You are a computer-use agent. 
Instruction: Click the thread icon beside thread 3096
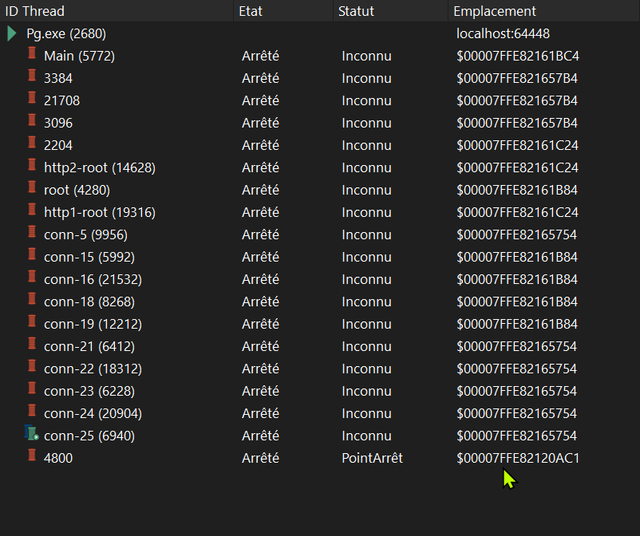[32, 120]
